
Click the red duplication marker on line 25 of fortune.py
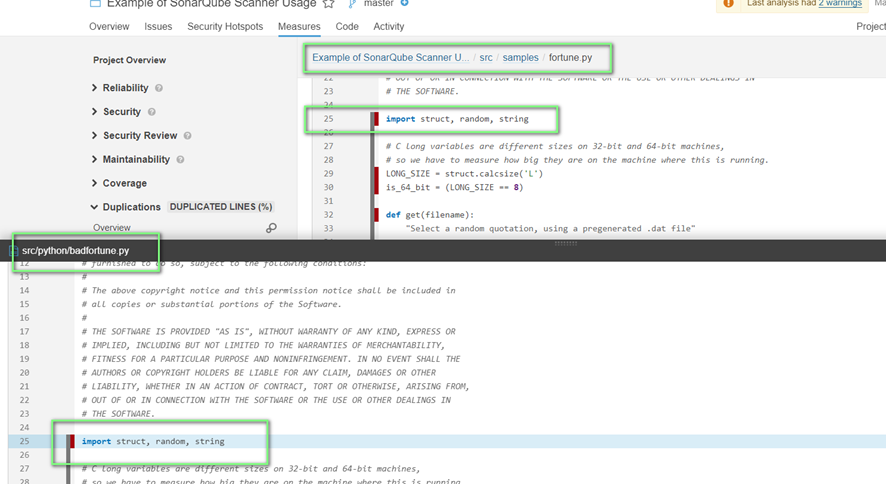(x=376, y=119)
